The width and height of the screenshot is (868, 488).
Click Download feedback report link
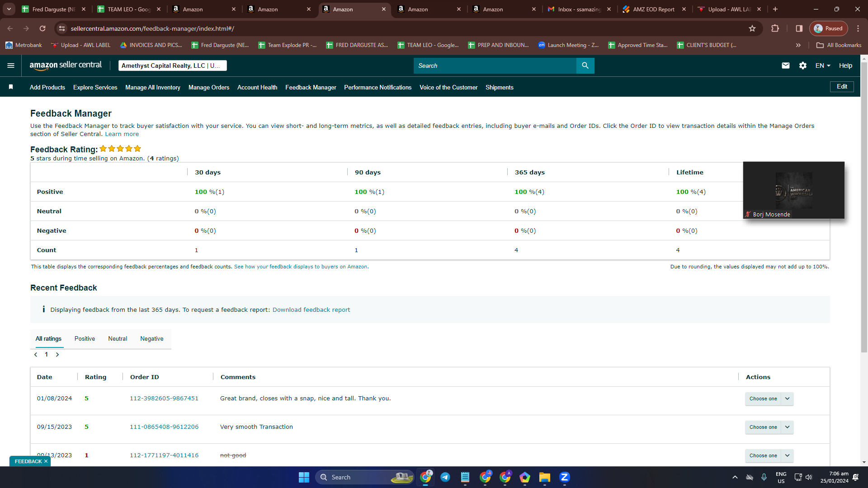311,310
